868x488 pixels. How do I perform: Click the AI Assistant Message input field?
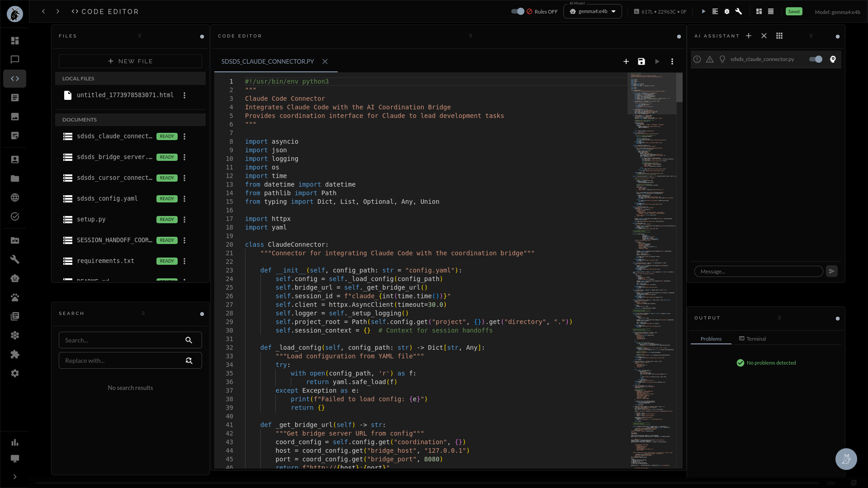(x=759, y=271)
